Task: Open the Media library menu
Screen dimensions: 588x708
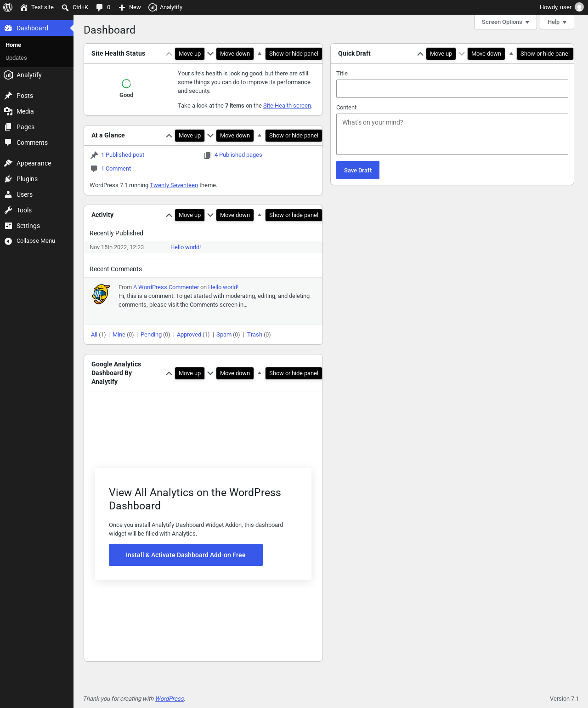Action: pyautogui.click(x=37, y=111)
